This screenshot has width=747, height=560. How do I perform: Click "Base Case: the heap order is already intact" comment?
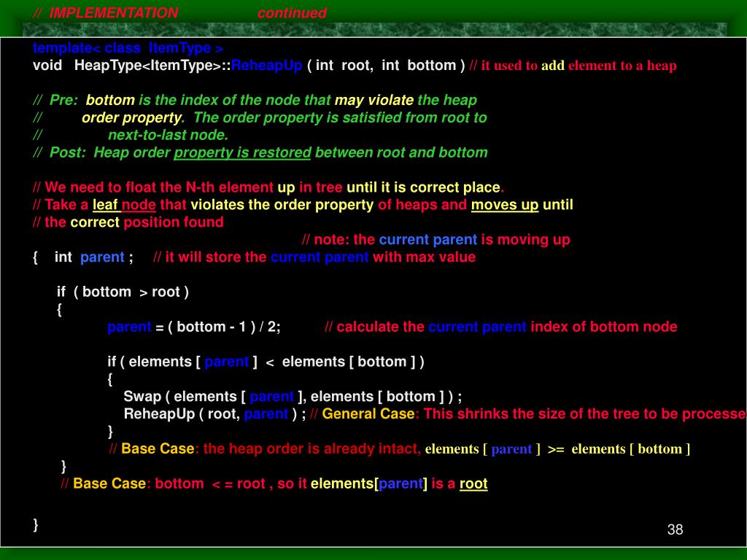pyautogui.click(x=265, y=448)
